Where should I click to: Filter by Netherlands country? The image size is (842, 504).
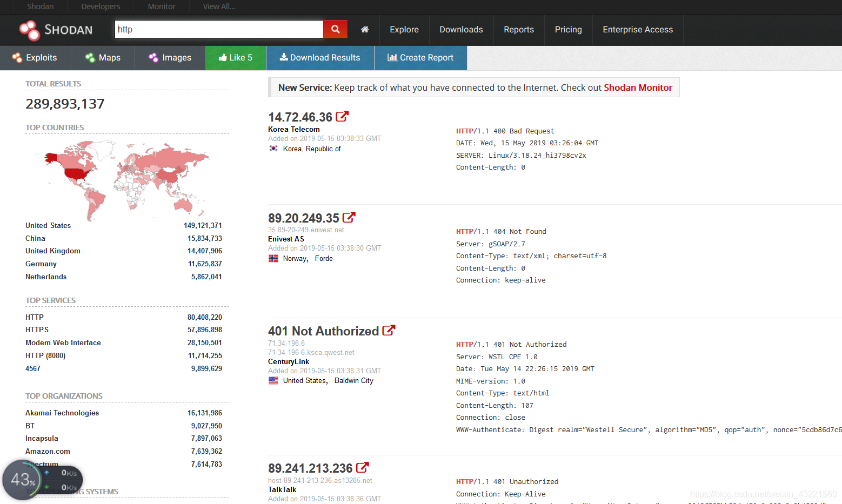coord(46,277)
